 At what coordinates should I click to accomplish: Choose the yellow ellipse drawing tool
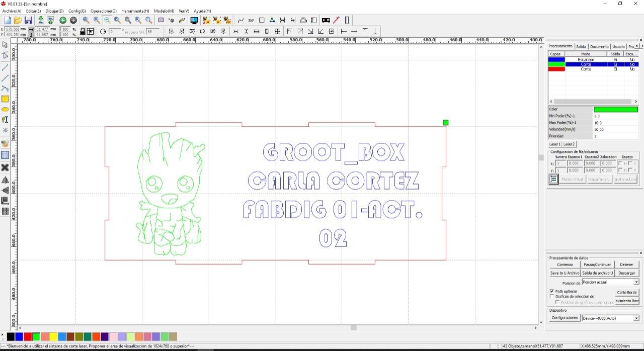5,109
